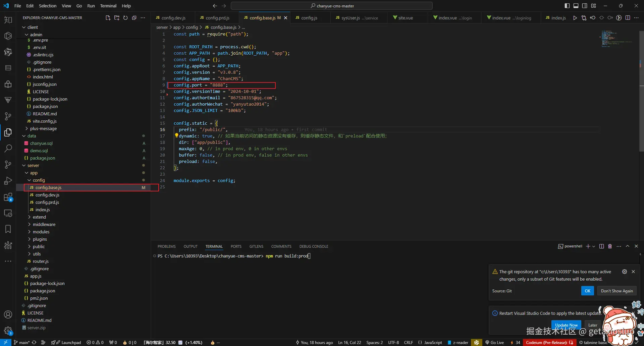Click the command center search box
644x346 pixels.
(x=332, y=6)
